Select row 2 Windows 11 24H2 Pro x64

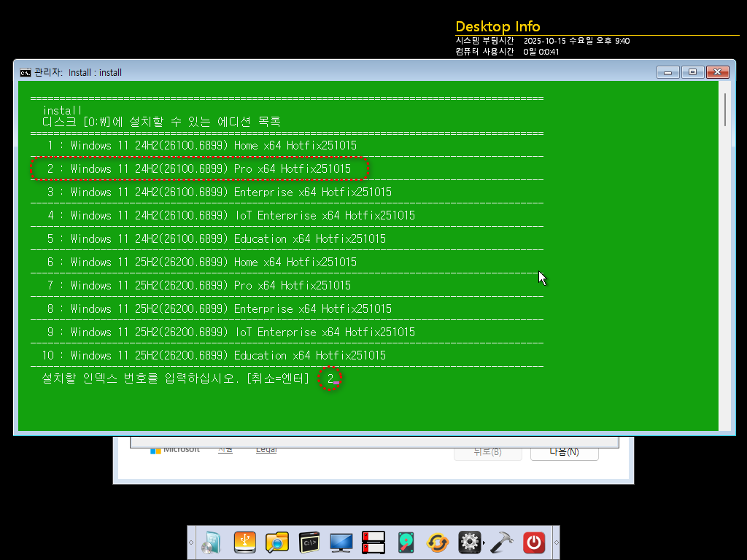[199, 168]
